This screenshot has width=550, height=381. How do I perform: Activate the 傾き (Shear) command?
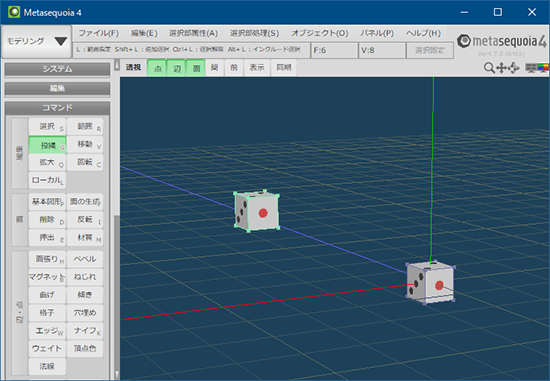(85, 295)
